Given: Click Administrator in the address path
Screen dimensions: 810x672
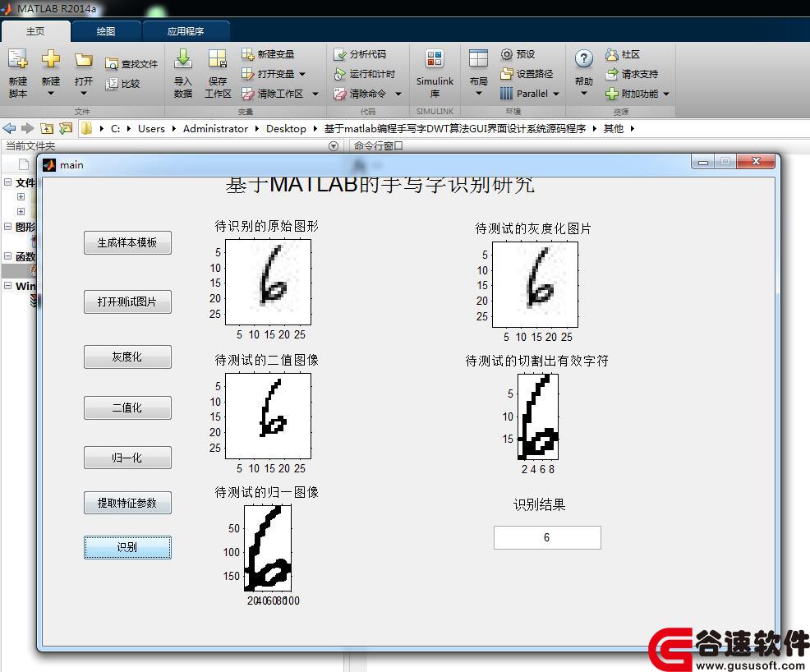Looking at the screenshot, I should click(215, 129).
